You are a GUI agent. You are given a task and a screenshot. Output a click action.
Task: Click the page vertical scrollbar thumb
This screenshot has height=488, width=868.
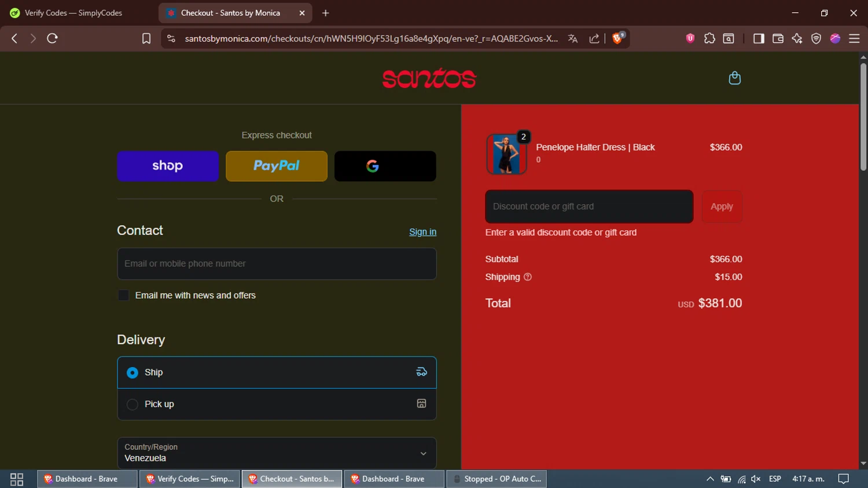(x=863, y=116)
